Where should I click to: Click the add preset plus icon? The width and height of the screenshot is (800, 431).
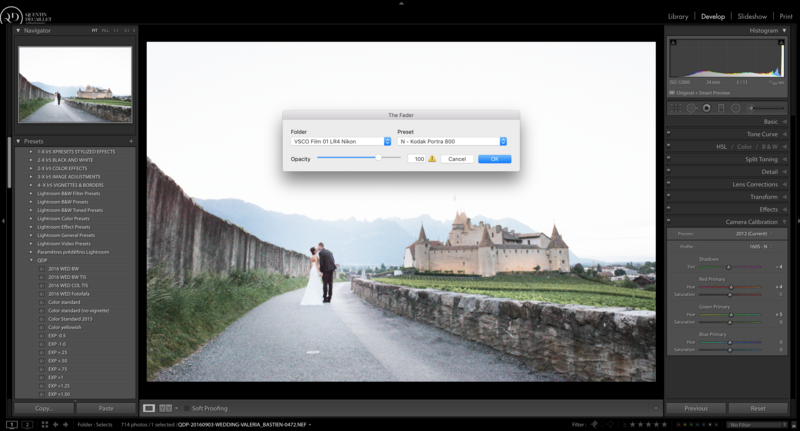(x=131, y=141)
